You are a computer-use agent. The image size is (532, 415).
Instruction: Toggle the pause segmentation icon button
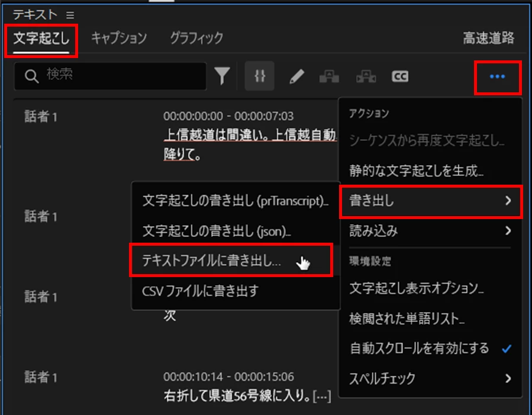pyautogui.click(x=260, y=76)
